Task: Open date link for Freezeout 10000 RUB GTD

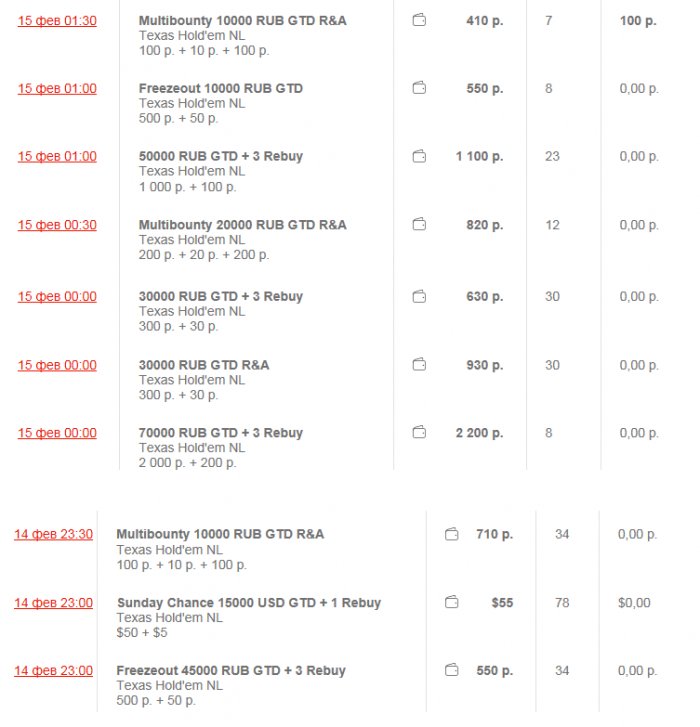Action: 57,88
